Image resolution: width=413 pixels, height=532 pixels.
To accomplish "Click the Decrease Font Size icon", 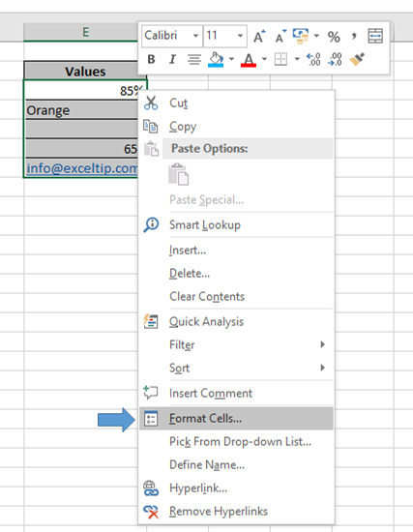I will click(280, 37).
